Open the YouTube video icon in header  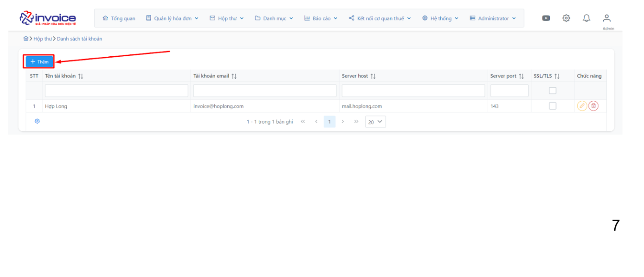(x=546, y=18)
